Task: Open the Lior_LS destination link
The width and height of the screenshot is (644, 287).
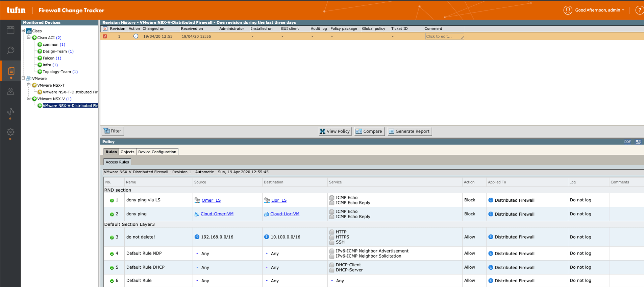Action: click(x=279, y=200)
